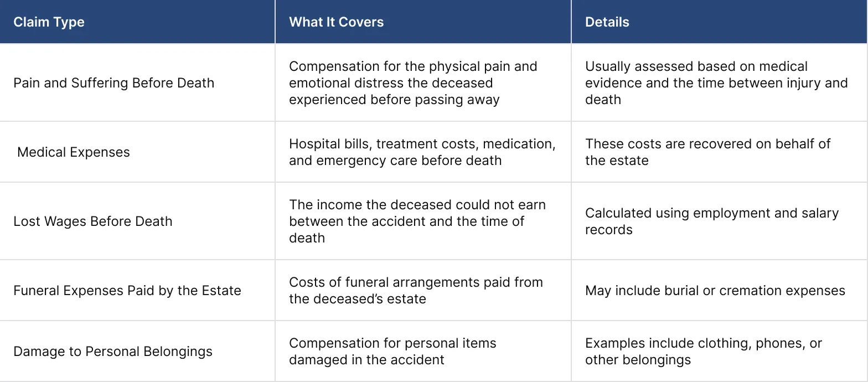Click the "Medical Expenses" claim type cell
This screenshot has width=868, height=382.
[x=74, y=152]
